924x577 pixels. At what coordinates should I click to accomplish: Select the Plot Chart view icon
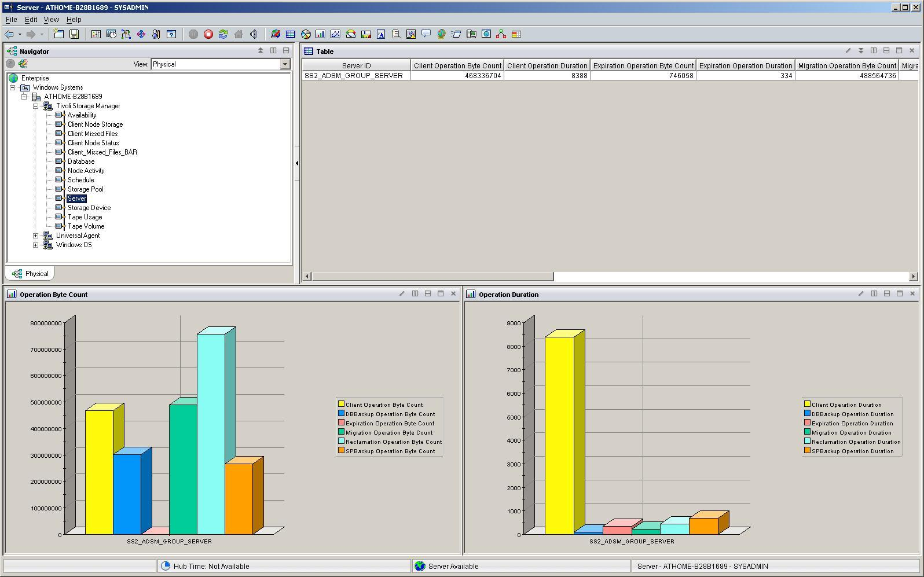coord(335,34)
